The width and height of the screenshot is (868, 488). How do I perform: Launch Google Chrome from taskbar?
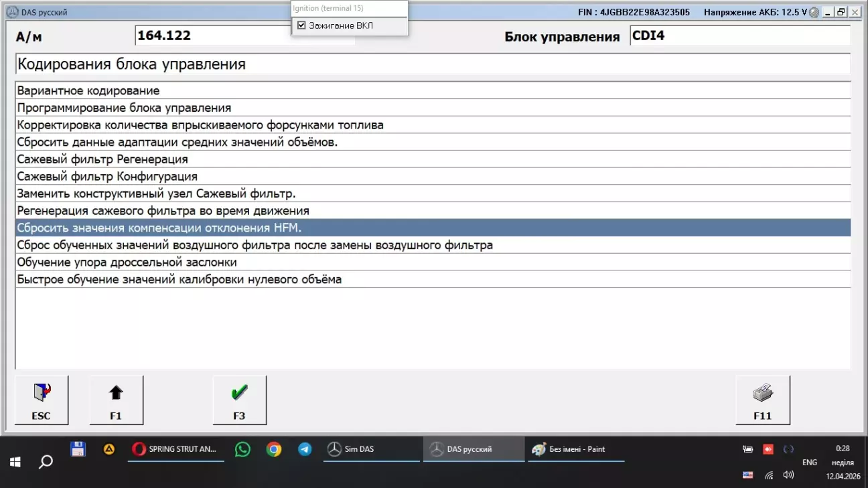coord(274,449)
